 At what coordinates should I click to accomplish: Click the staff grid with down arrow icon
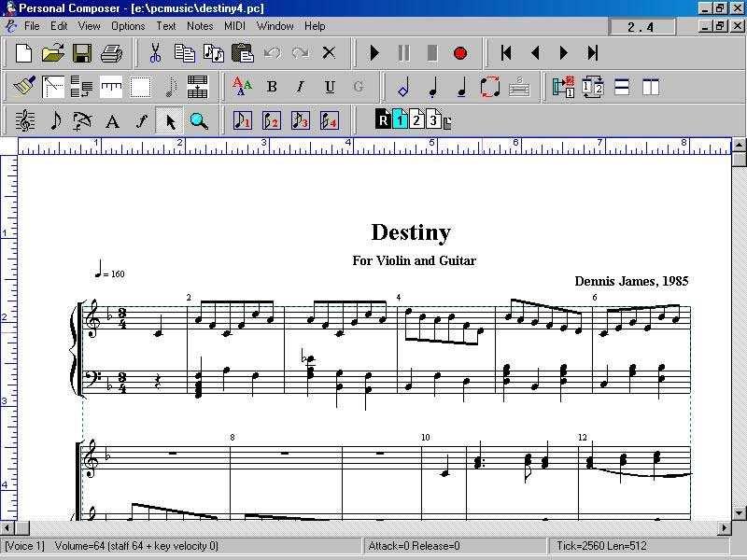[197, 87]
